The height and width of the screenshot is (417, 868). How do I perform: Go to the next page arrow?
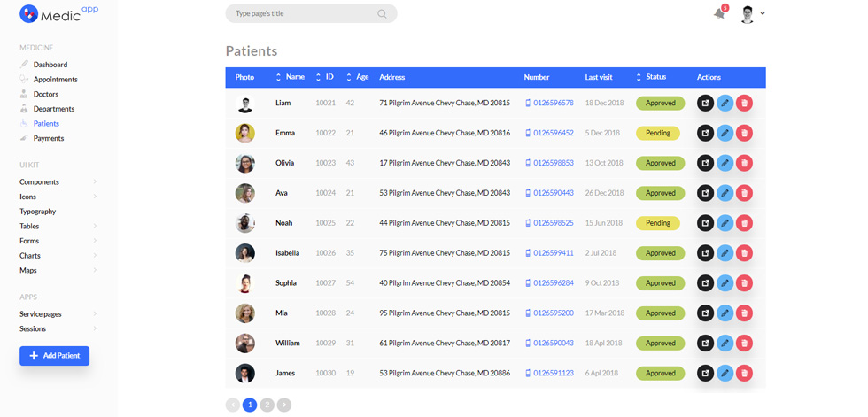pyautogui.click(x=284, y=405)
